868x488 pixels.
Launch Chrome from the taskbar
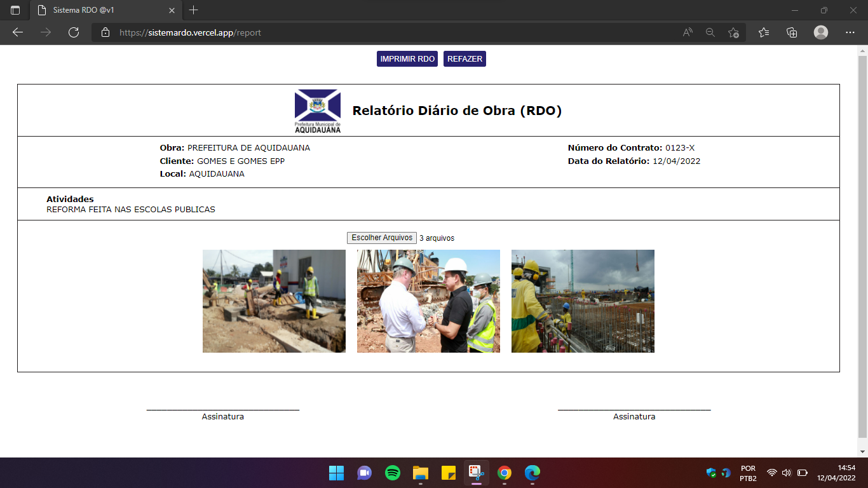(505, 473)
